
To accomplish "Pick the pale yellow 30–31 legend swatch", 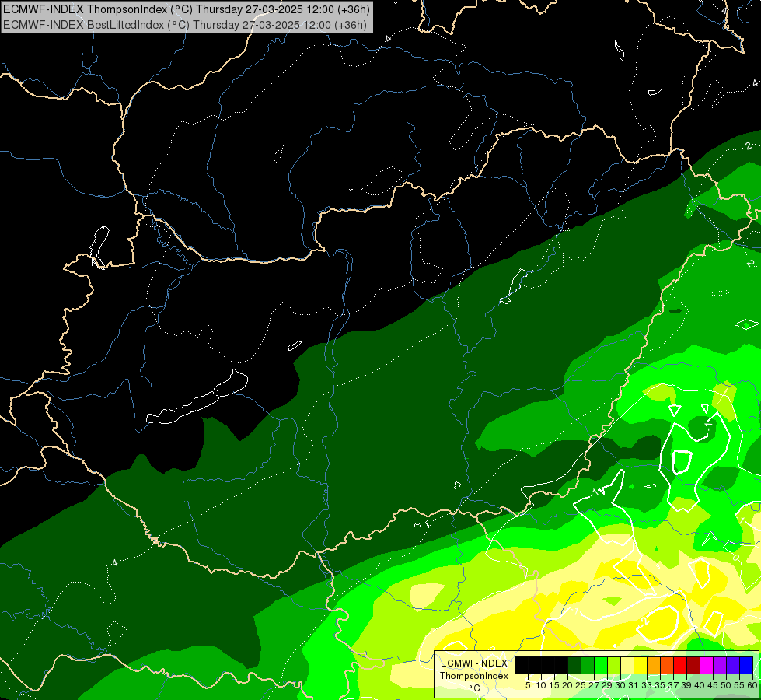I will pos(627,665).
